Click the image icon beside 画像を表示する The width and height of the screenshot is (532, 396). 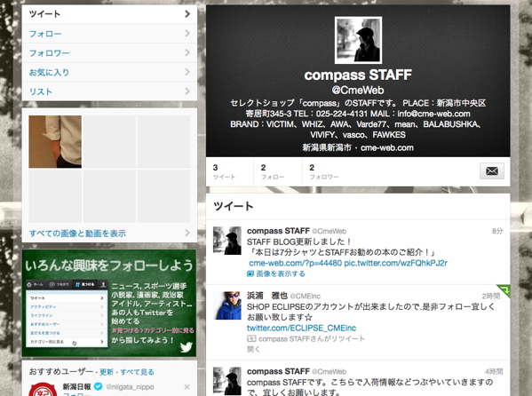click(x=250, y=273)
